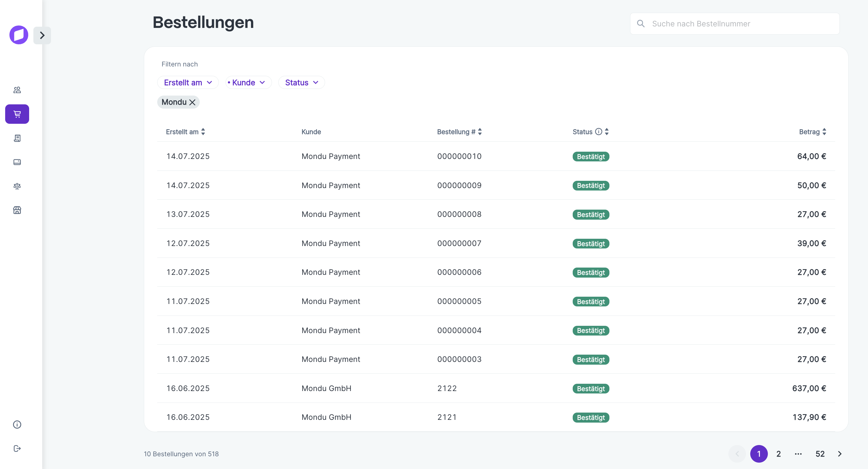Click the 637,00 € amount
868x469 pixels.
[x=809, y=388]
